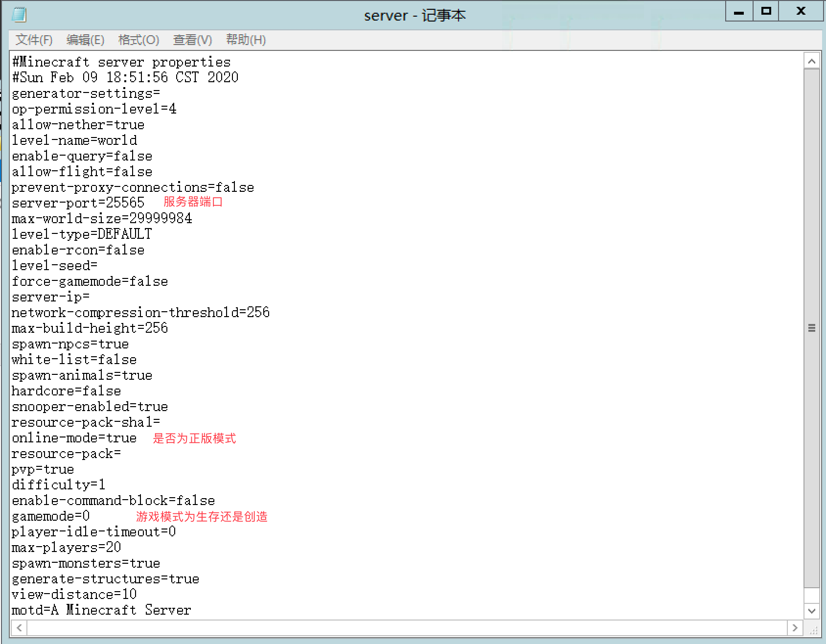This screenshot has width=826, height=644.
Task: Click the motd=A Minecraft Server line
Action: coord(101,610)
